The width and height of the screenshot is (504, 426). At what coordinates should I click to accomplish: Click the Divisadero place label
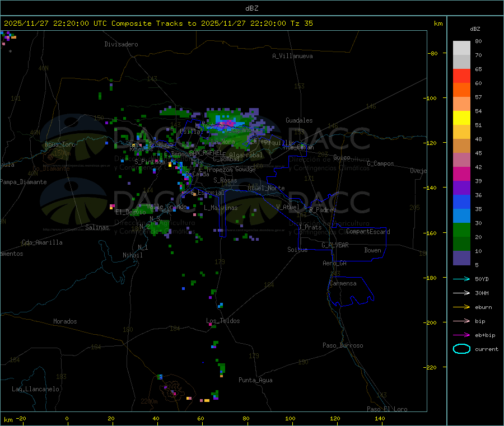point(121,44)
